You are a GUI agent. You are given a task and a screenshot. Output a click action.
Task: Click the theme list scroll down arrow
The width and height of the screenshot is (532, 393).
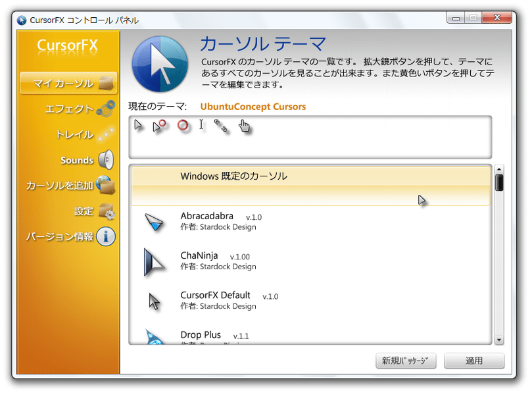tap(498, 340)
